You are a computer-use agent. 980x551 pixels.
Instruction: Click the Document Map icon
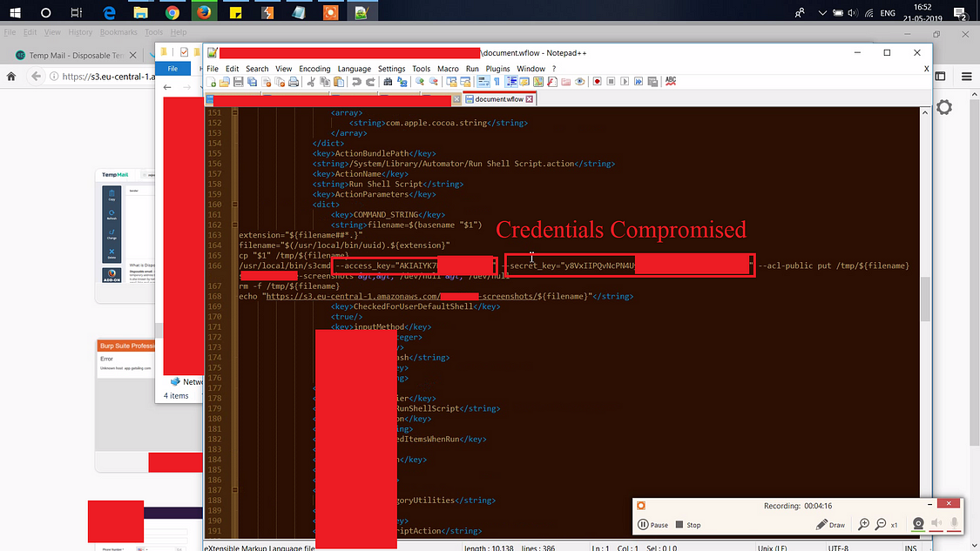(538, 82)
